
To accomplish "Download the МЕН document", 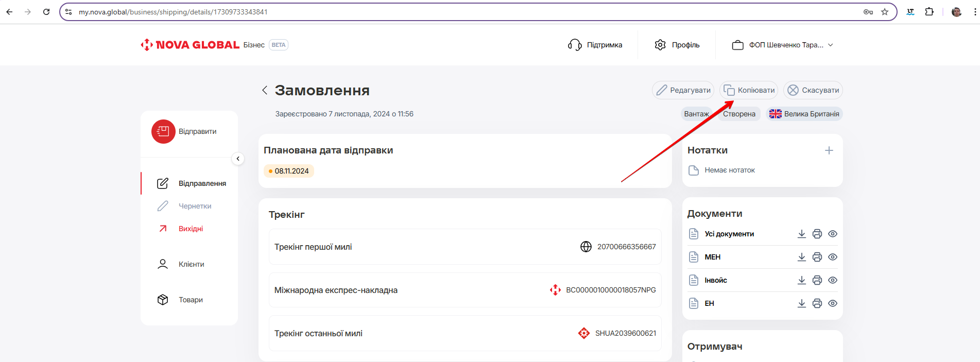I will [801, 257].
